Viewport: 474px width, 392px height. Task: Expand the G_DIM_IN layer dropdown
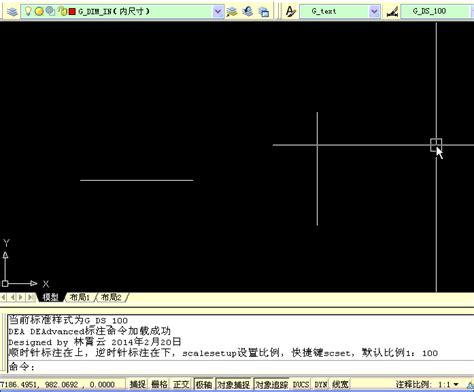tap(218, 12)
